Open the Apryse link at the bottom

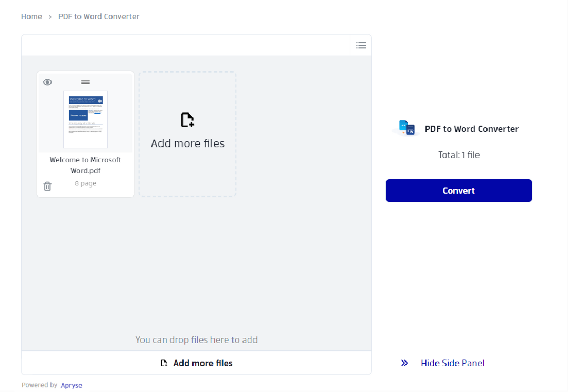(71, 385)
